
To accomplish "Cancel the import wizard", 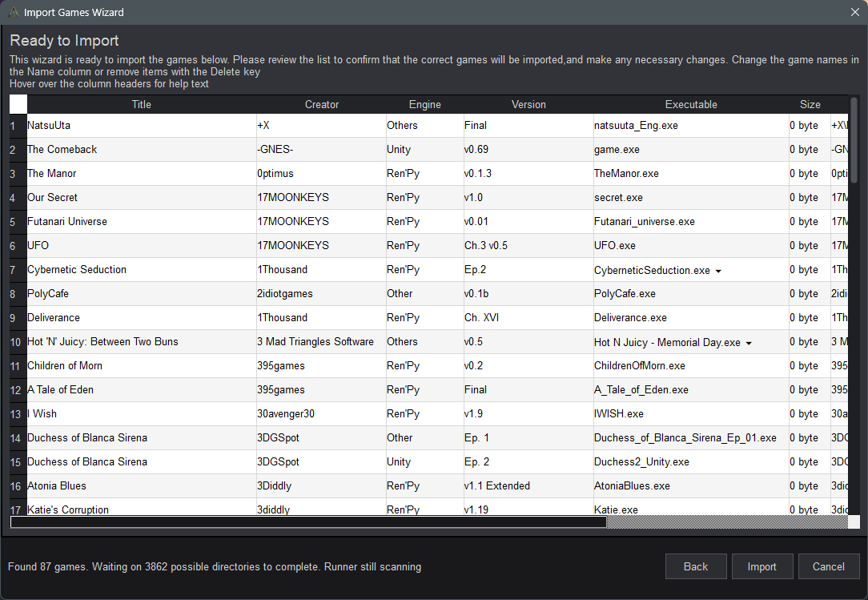I will [x=828, y=566].
